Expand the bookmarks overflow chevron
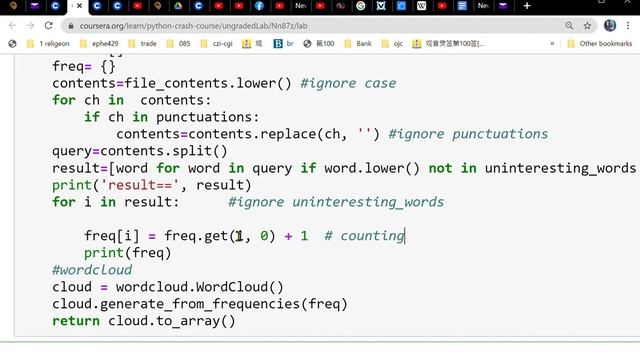Screen dimensions: 640x360 [552, 44]
